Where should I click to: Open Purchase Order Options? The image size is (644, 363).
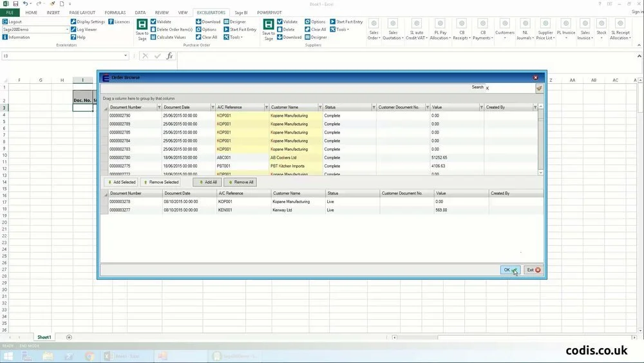click(x=206, y=30)
